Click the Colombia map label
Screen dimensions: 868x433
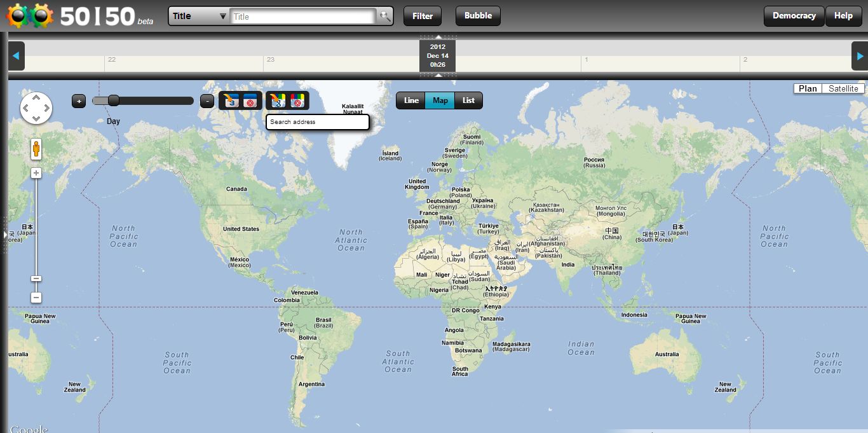point(287,300)
